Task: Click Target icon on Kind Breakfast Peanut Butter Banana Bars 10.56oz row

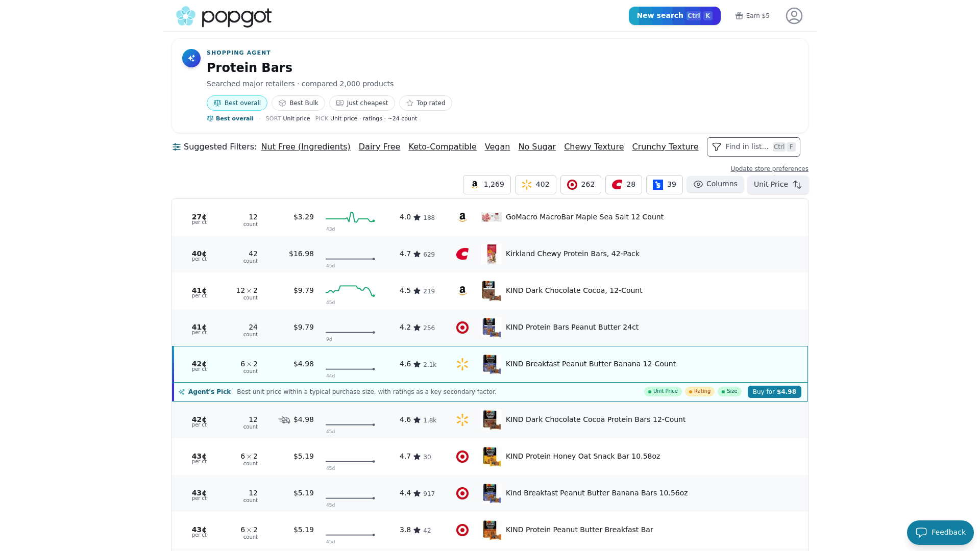Action: coord(462,493)
